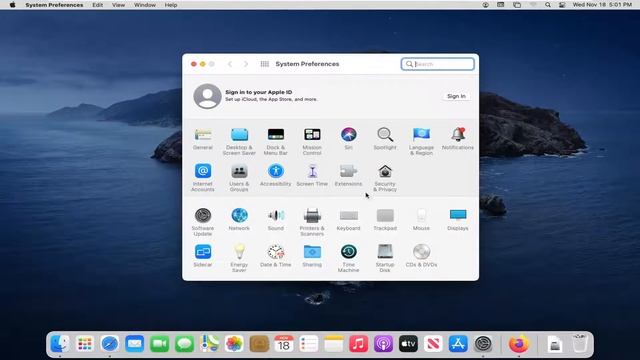This screenshot has height=360, width=640.
Task: Open Time Machine preferences
Action: point(348,258)
